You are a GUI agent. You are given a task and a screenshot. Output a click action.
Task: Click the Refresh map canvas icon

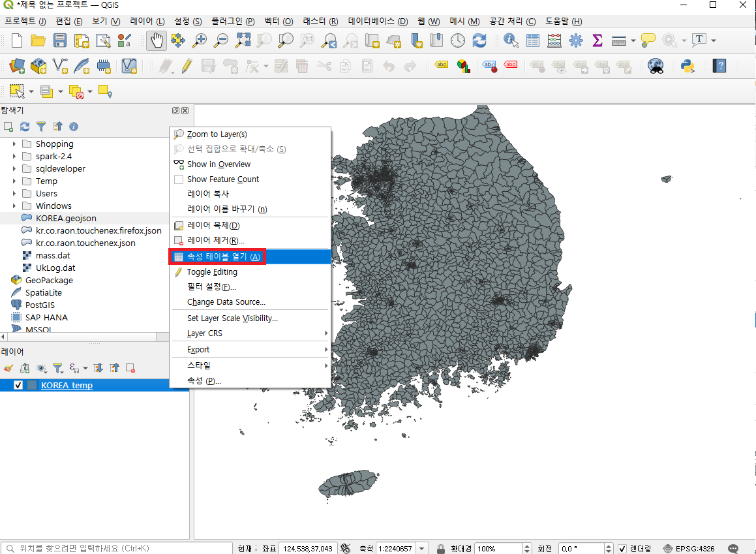click(479, 40)
